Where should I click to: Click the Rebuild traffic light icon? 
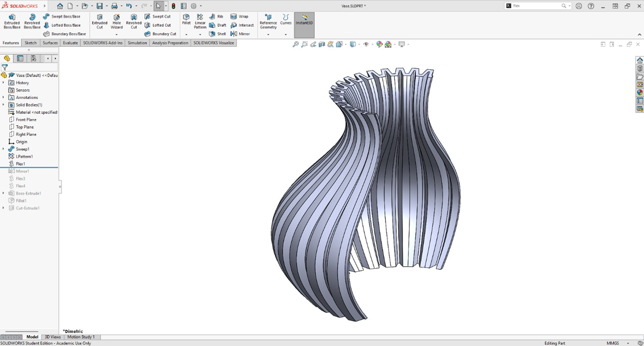(x=173, y=6)
